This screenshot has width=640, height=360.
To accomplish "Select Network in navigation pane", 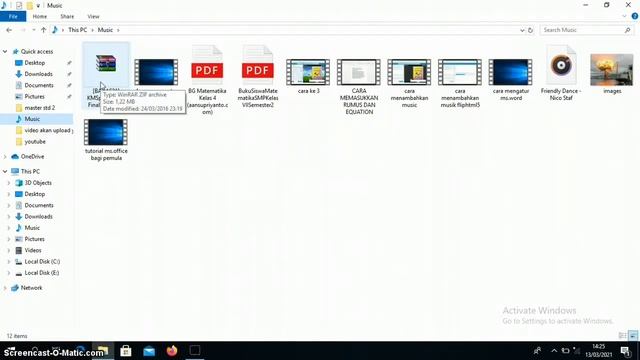I will click(x=31, y=288).
